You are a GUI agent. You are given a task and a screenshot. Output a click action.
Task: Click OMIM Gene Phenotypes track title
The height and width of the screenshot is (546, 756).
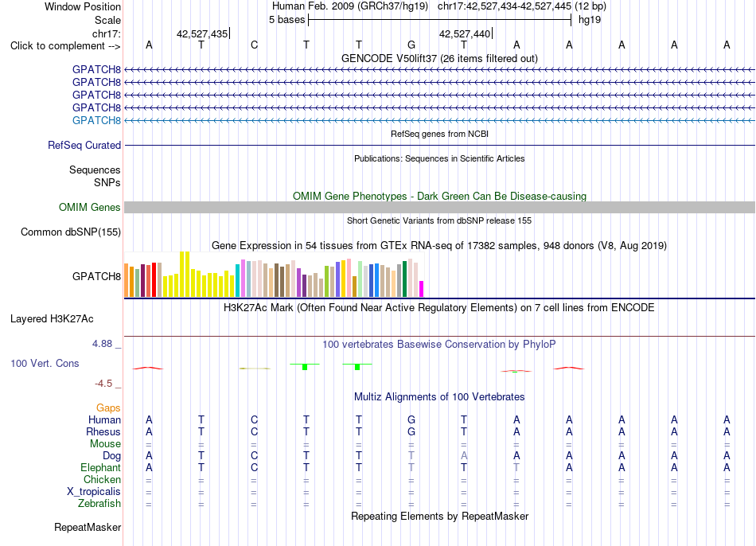click(439, 197)
